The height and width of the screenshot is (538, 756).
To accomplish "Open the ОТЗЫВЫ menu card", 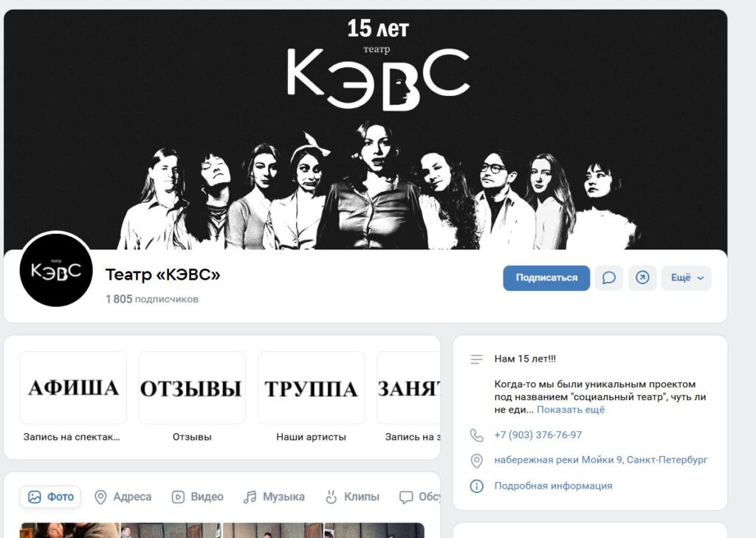I will pos(192,388).
